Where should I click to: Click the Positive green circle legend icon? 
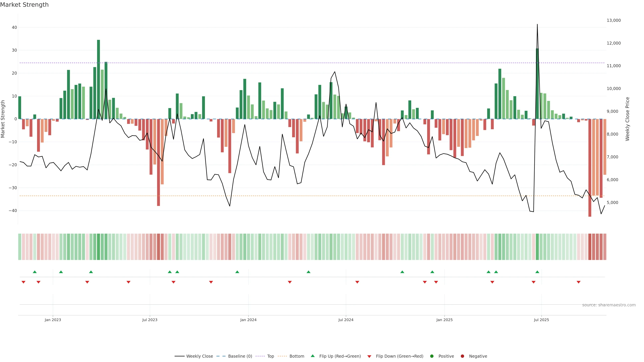[432, 356]
